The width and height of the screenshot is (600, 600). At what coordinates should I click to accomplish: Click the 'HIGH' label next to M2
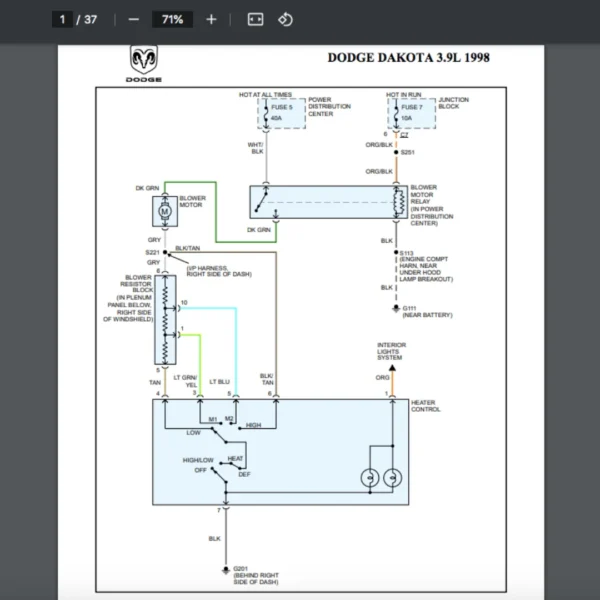click(x=253, y=425)
